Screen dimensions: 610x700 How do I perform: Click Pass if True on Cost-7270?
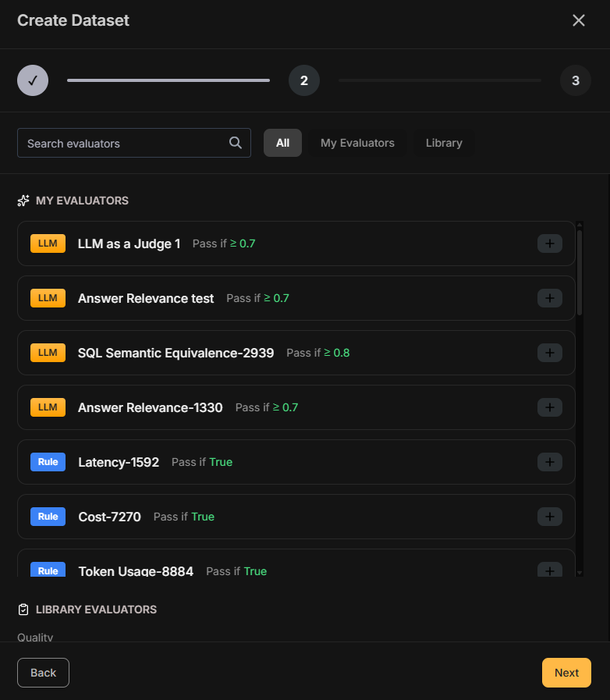tap(184, 517)
